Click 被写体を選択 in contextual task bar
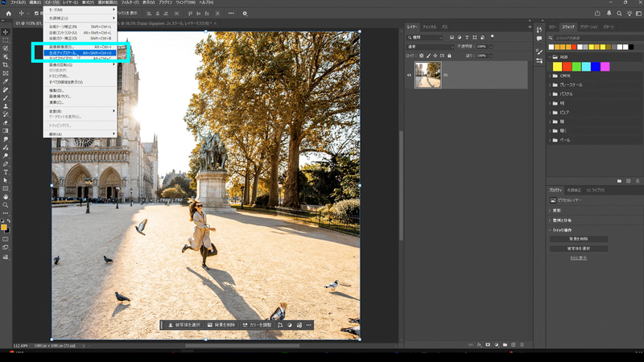Viewport: 644px width, 362px height. 184,325
